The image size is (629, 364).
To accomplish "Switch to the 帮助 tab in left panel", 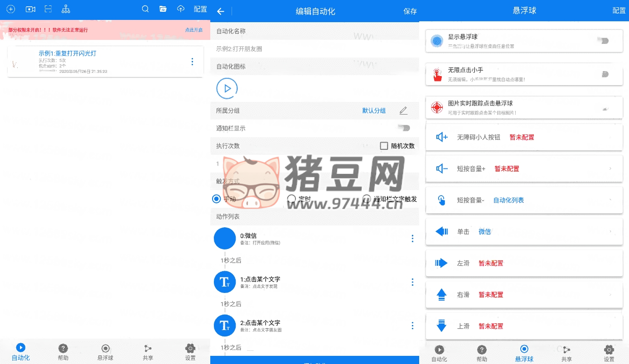I will pos(63,352).
